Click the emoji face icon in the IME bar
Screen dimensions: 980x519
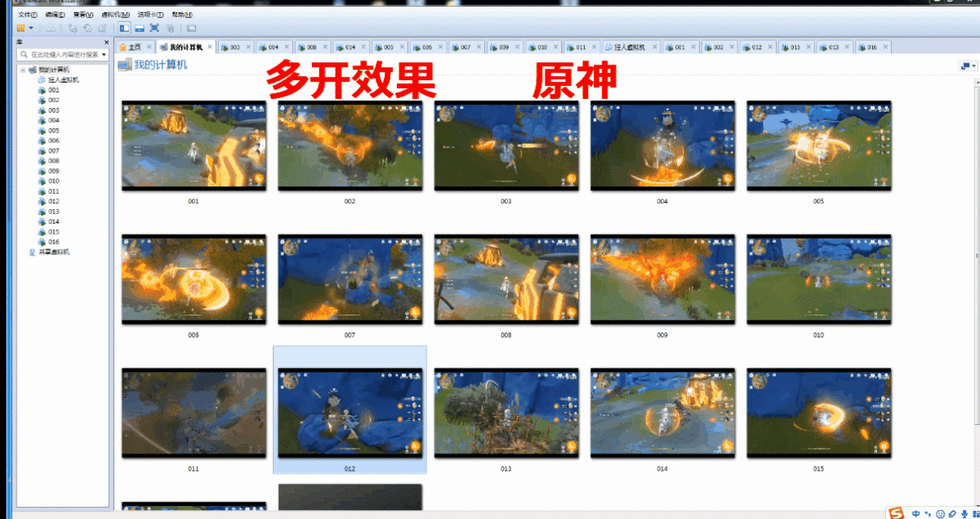point(941,513)
